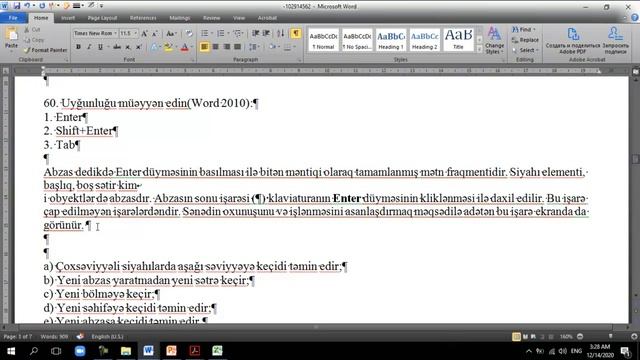This screenshot has width=640, height=360.
Task: Save the document from quick access toolbar
Action: [17, 6]
